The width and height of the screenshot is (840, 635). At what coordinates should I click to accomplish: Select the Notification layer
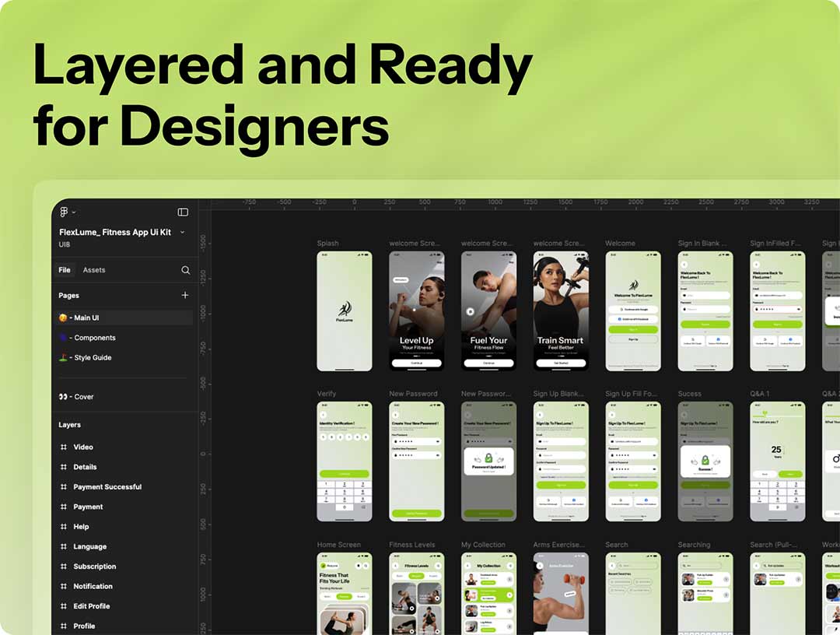click(x=93, y=587)
